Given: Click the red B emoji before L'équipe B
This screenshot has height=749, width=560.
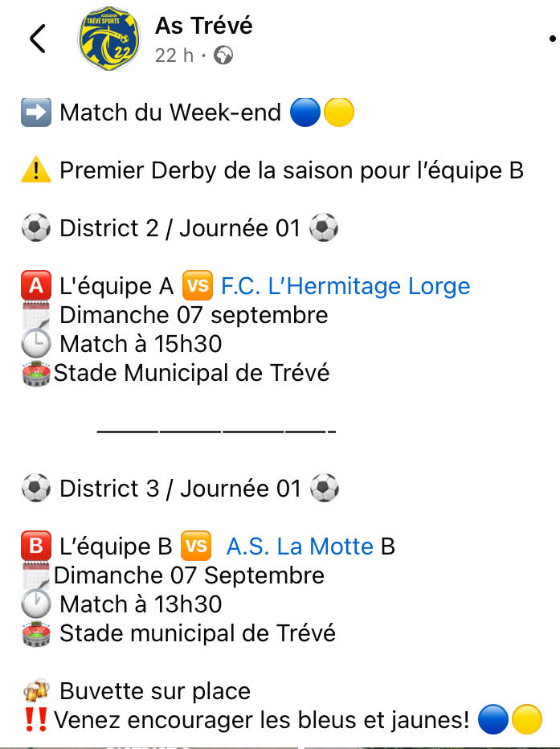Looking at the screenshot, I should 36,546.
